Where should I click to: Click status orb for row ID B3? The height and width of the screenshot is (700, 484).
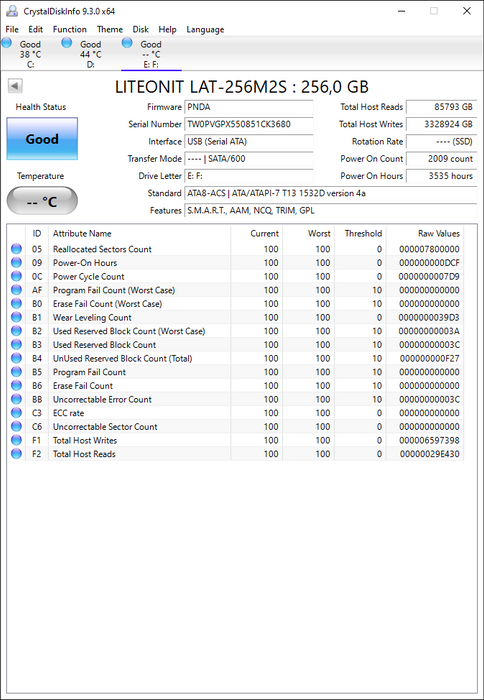click(x=17, y=344)
